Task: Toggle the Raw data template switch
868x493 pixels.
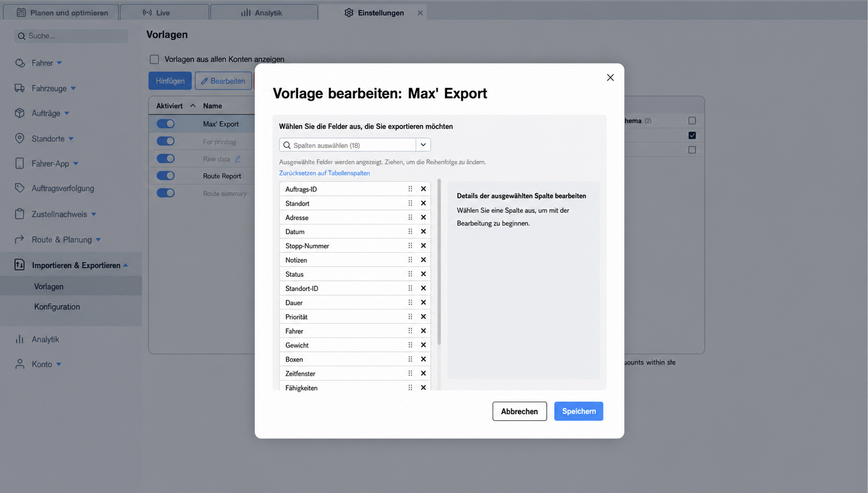Action: coord(165,159)
